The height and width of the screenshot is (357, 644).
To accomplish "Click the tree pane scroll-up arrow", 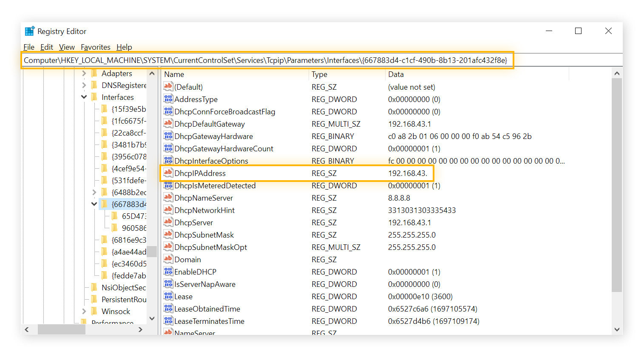I will click(x=152, y=74).
